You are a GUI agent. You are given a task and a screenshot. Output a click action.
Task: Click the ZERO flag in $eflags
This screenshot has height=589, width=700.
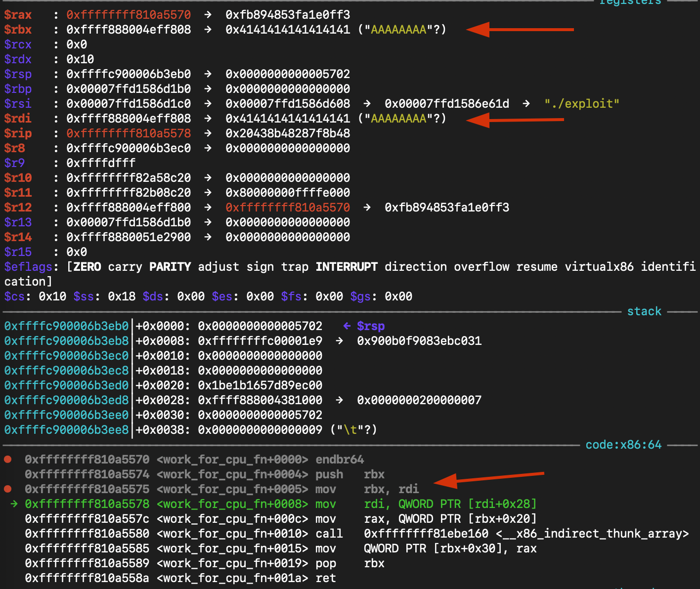point(87,267)
